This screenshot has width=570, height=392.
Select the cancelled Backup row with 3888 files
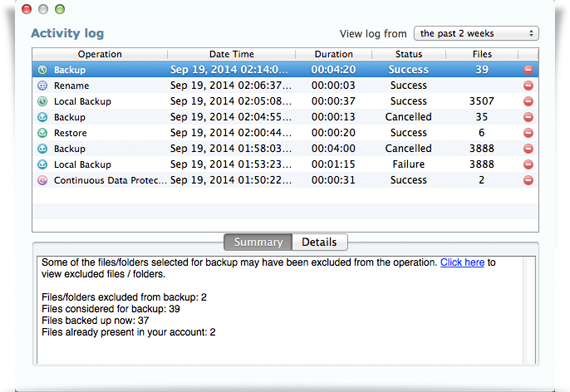click(x=285, y=148)
